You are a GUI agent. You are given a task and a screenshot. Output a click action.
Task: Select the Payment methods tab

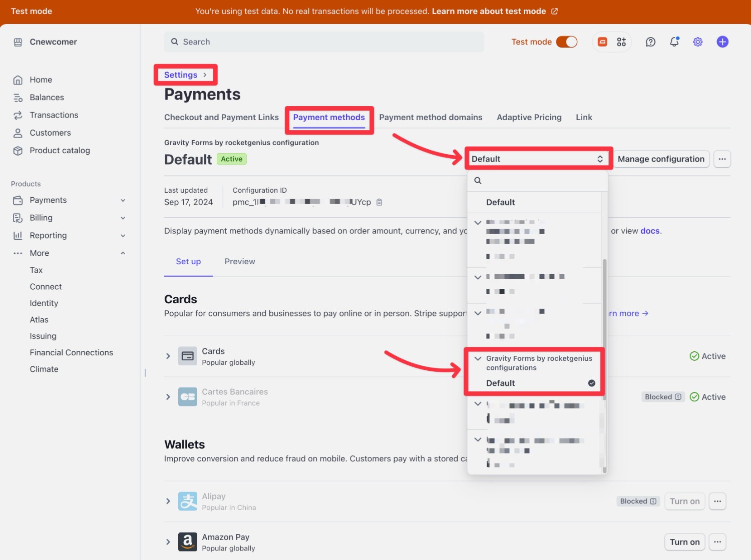pos(329,117)
